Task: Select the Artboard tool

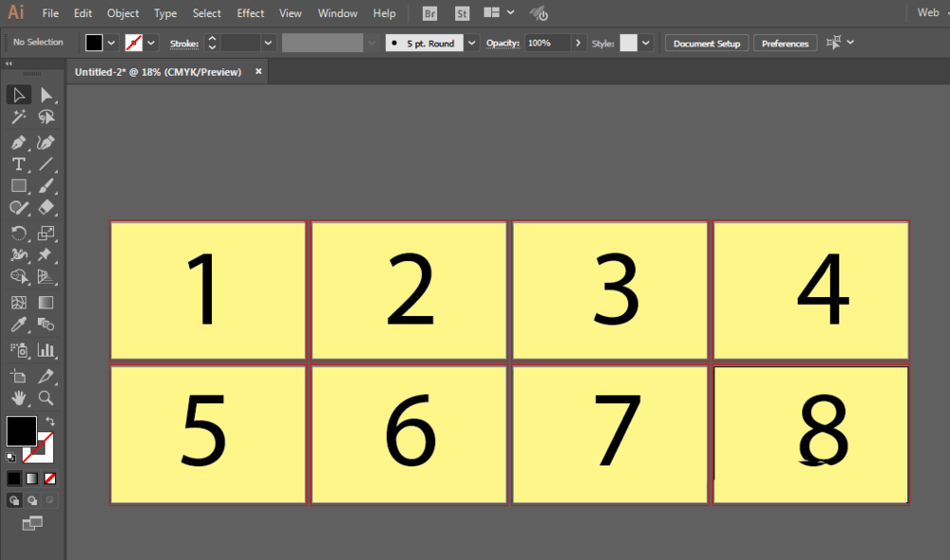Action: (18, 376)
